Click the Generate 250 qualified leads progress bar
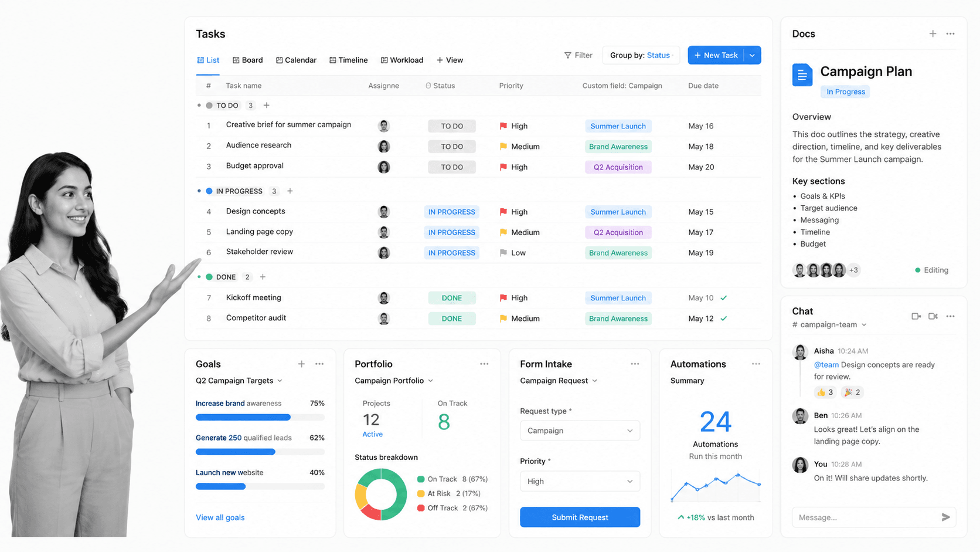980x552 pixels. tap(260, 452)
